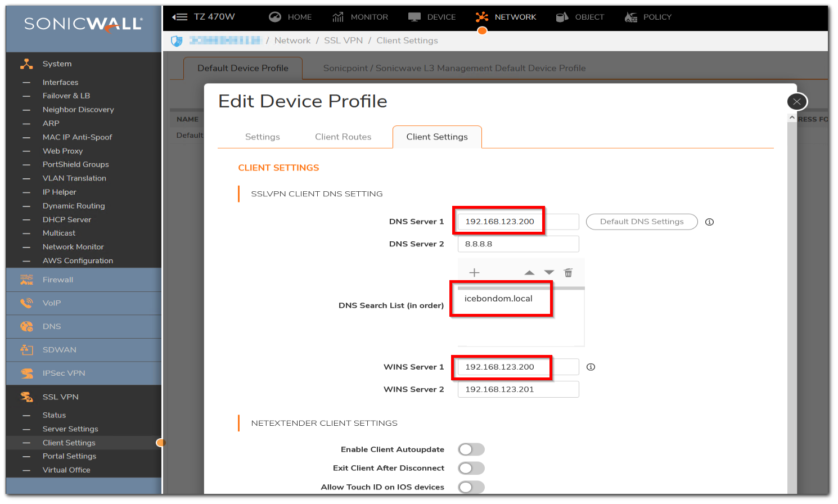
Task: Expand the IPSec VPN menu section
Action: point(84,373)
